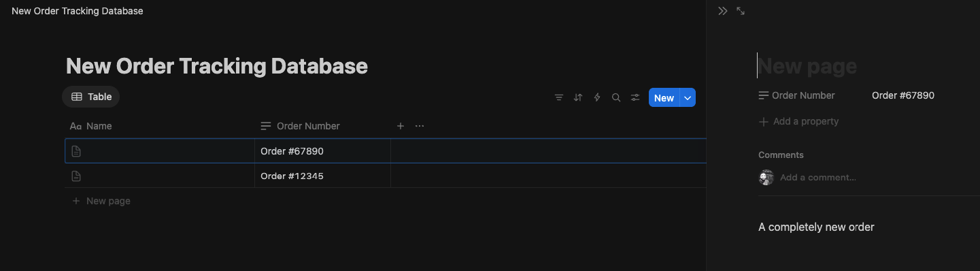Viewport: 980px width, 271px height.
Task: Close side peek with double-chevron icon
Action: 723,11
